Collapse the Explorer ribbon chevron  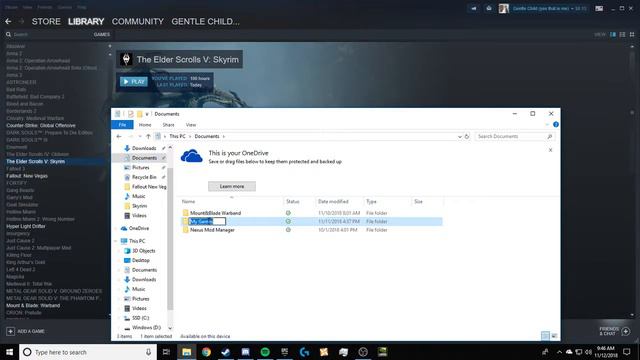(547, 124)
